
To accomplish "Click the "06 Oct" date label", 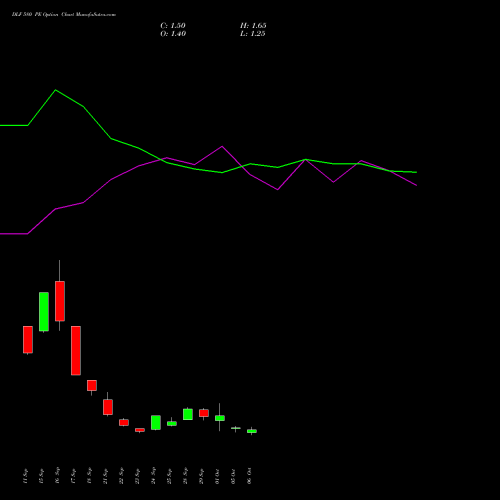I will coord(249,475).
